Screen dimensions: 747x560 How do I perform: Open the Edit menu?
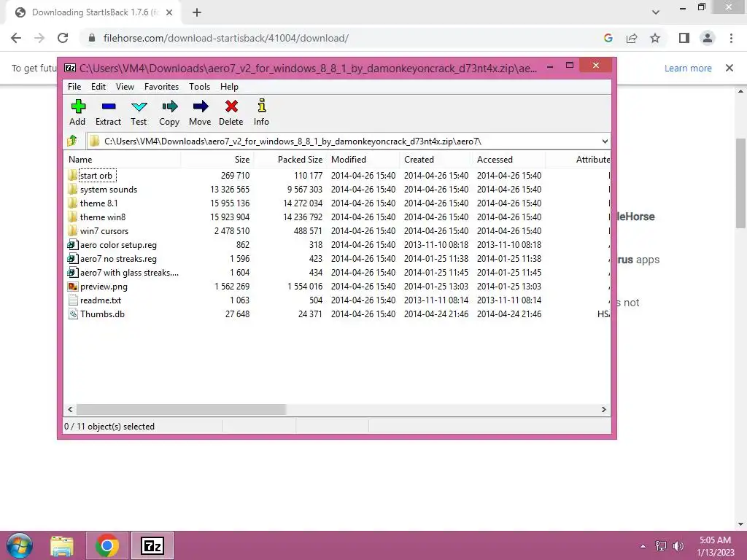pyautogui.click(x=98, y=87)
